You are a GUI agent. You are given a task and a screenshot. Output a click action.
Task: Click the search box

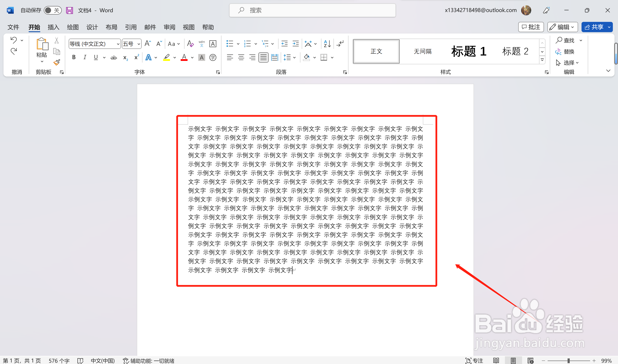coord(312,10)
